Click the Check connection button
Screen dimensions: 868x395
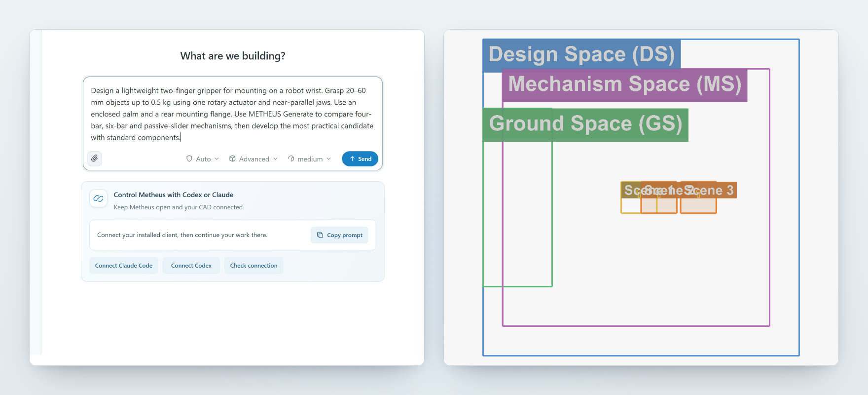(253, 266)
